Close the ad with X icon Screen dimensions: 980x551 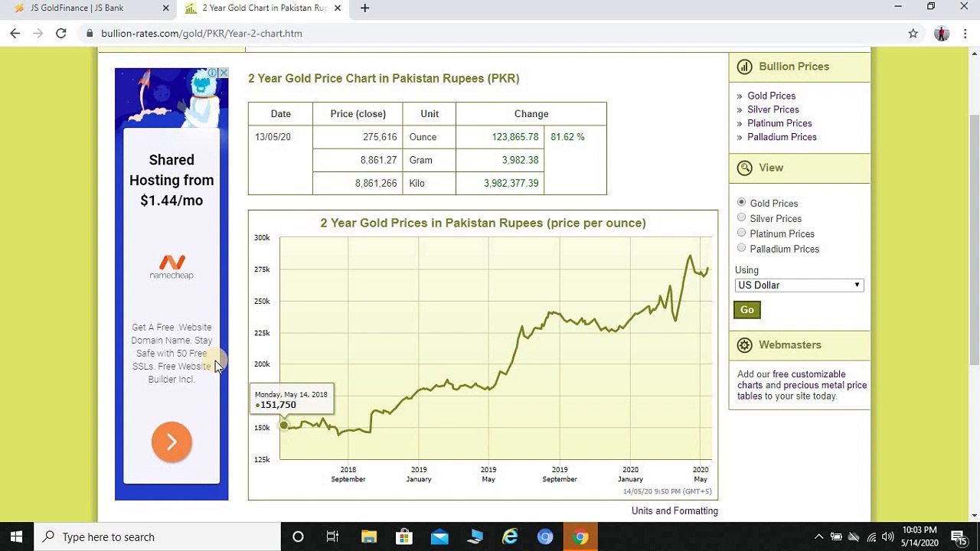(x=223, y=73)
